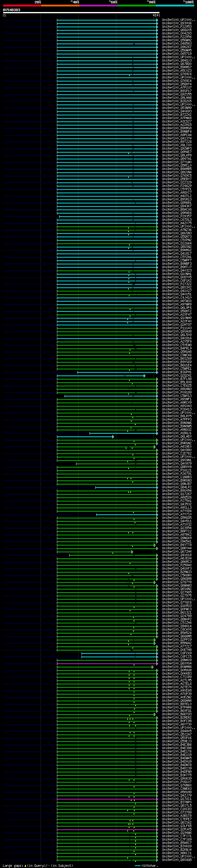
Task: Select the UniRef100_P25840 label
Action: (x=177, y=565)
